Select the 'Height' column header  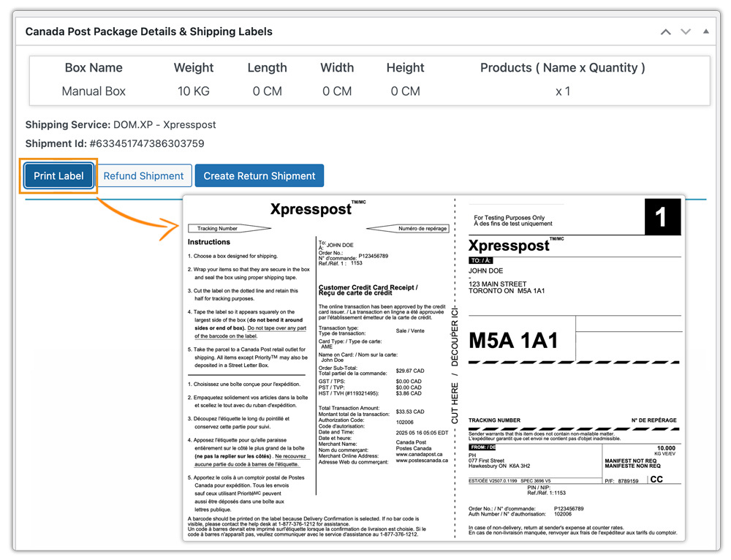(405, 67)
